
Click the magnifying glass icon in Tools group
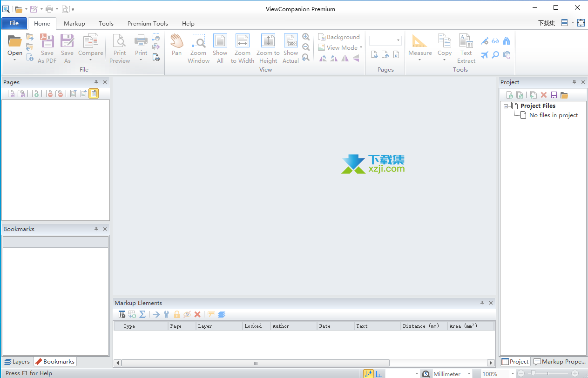(x=495, y=55)
